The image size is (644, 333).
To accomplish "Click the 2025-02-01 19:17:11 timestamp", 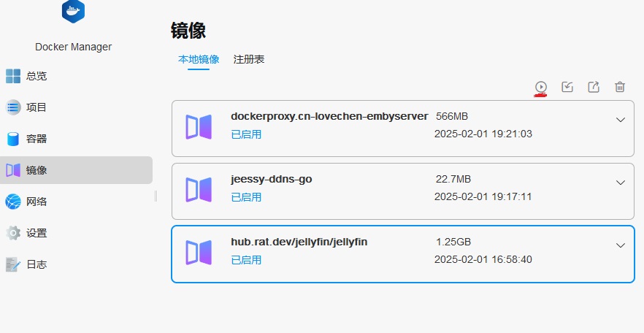I will point(483,196).
